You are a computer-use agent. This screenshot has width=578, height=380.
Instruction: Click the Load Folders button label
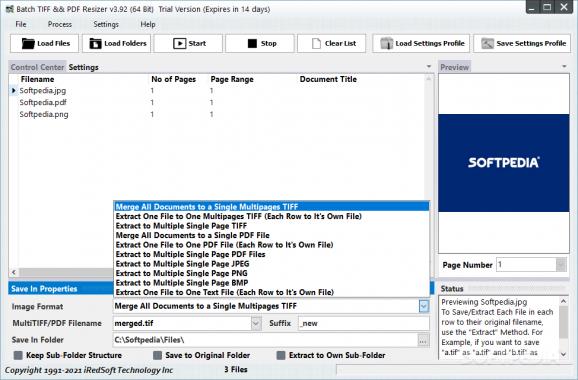point(125,43)
